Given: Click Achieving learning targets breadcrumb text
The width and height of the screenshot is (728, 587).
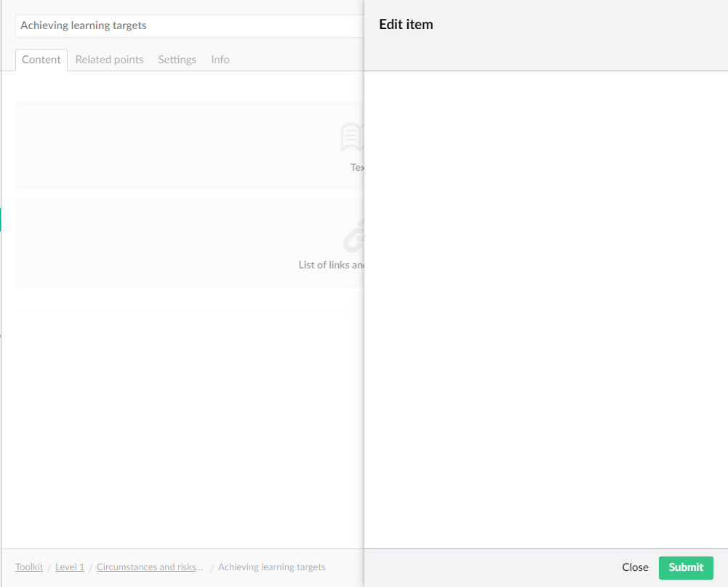Looking at the screenshot, I should click(x=271, y=567).
